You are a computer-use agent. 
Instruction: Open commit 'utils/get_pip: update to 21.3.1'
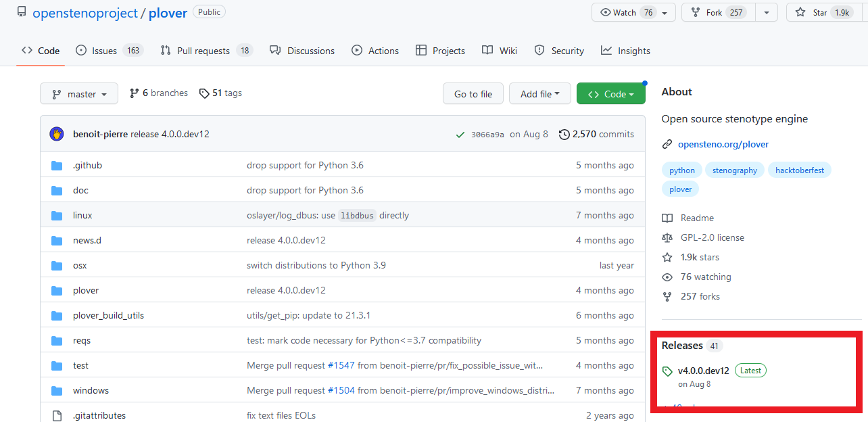[308, 315]
